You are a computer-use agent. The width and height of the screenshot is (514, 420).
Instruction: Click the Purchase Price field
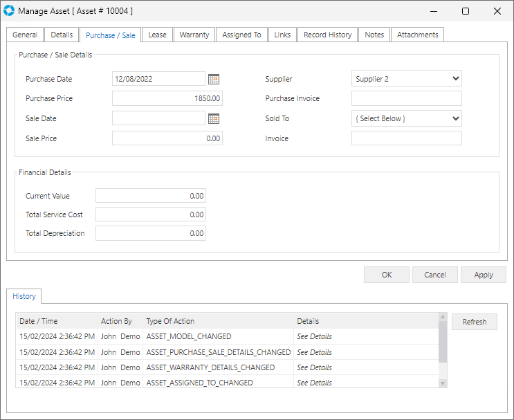(x=167, y=99)
